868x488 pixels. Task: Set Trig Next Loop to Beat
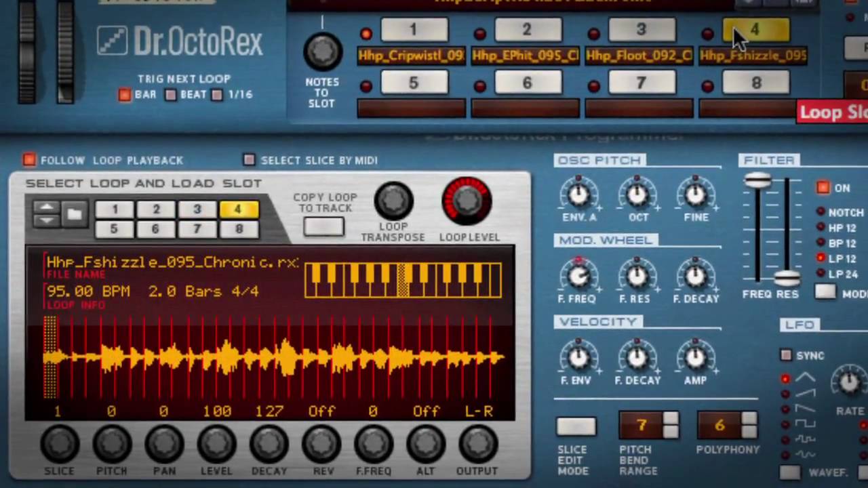171,95
